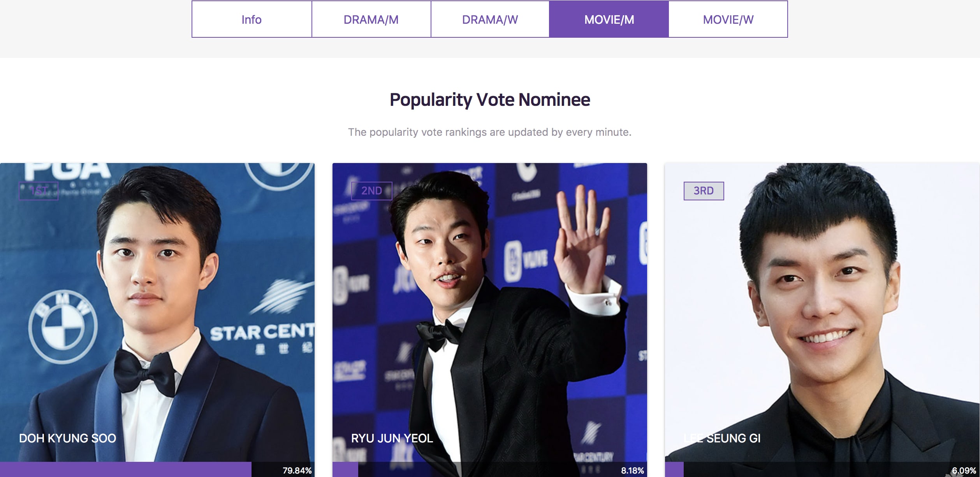Click Lee Seung Gi's purple vote bar
This screenshot has width=980, height=477.
click(x=674, y=470)
